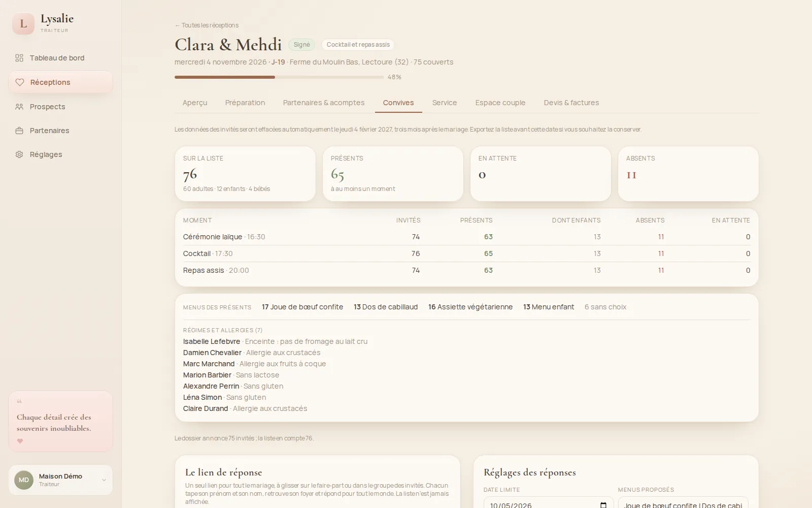Click Léna Simon sans gluten entry

point(224,397)
